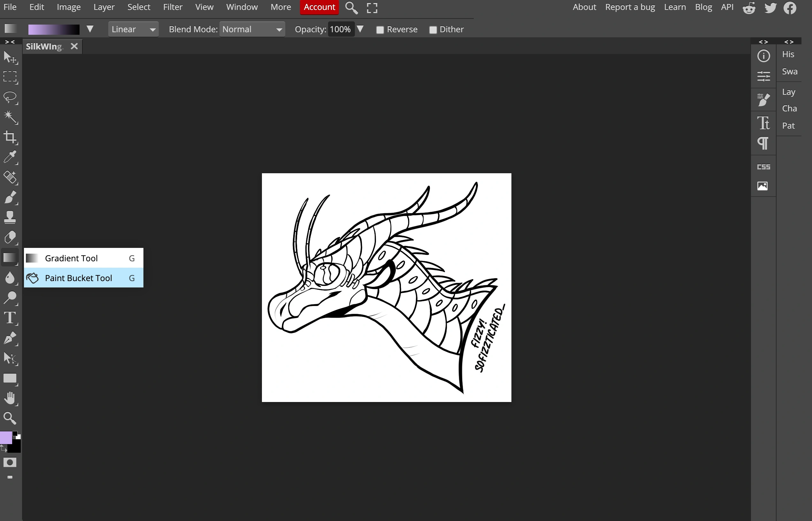
Task: Enable the Reverse checkbox
Action: coord(380,30)
